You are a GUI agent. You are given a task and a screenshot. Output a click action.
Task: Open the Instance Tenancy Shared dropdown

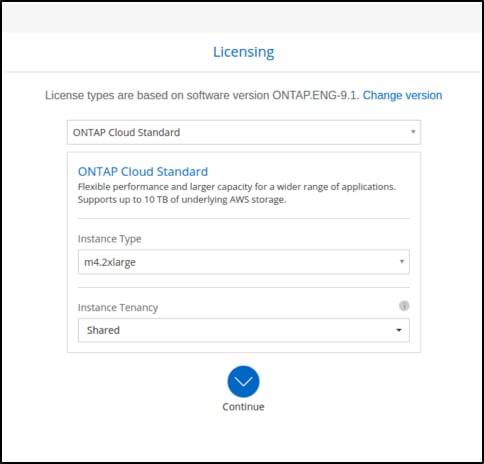click(244, 330)
